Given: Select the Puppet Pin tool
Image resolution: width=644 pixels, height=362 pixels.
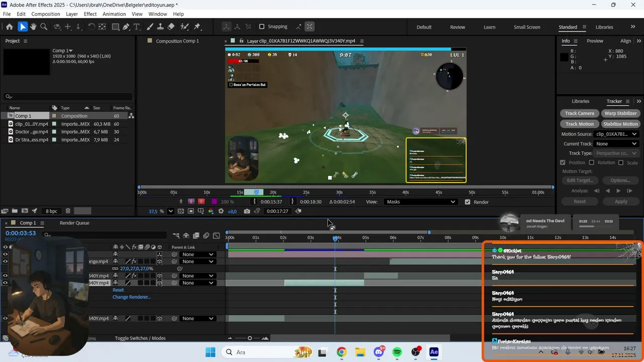Looking at the screenshot, I should tap(197, 27).
